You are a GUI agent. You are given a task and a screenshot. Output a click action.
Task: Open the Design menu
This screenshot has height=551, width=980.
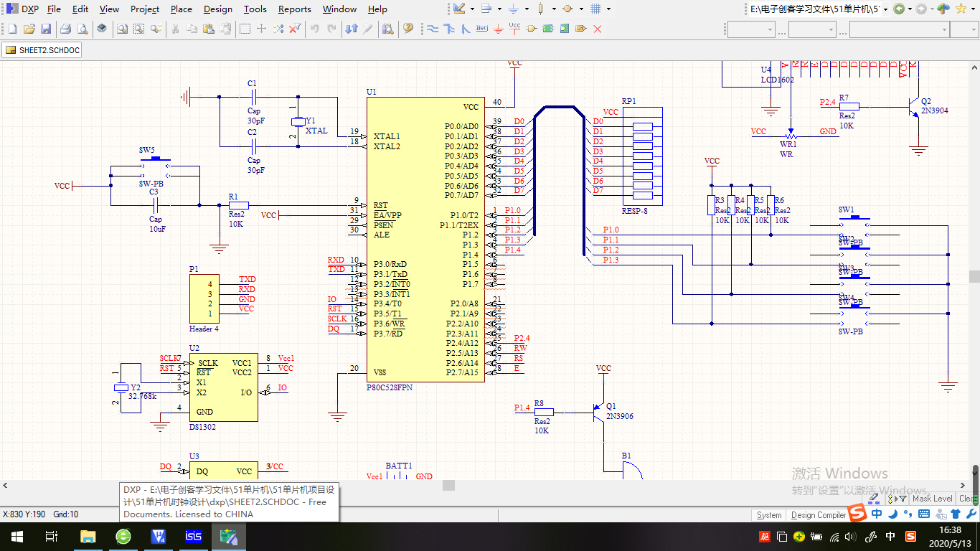(x=218, y=9)
